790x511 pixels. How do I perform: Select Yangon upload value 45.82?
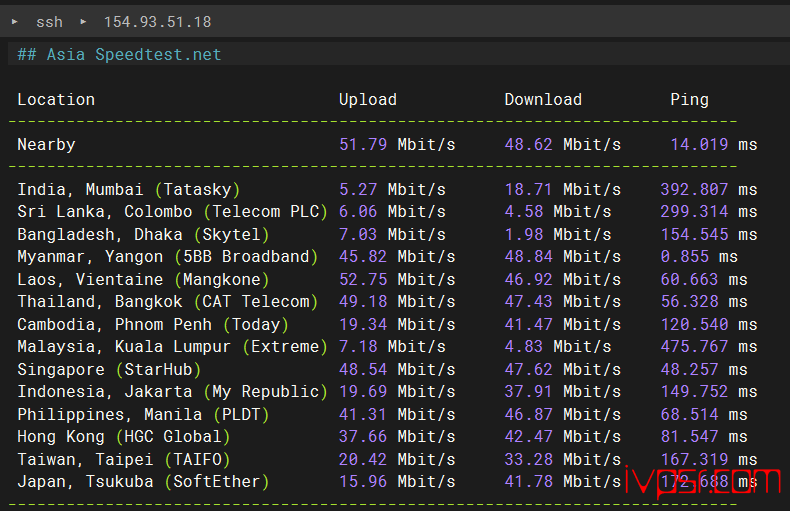(363, 257)
